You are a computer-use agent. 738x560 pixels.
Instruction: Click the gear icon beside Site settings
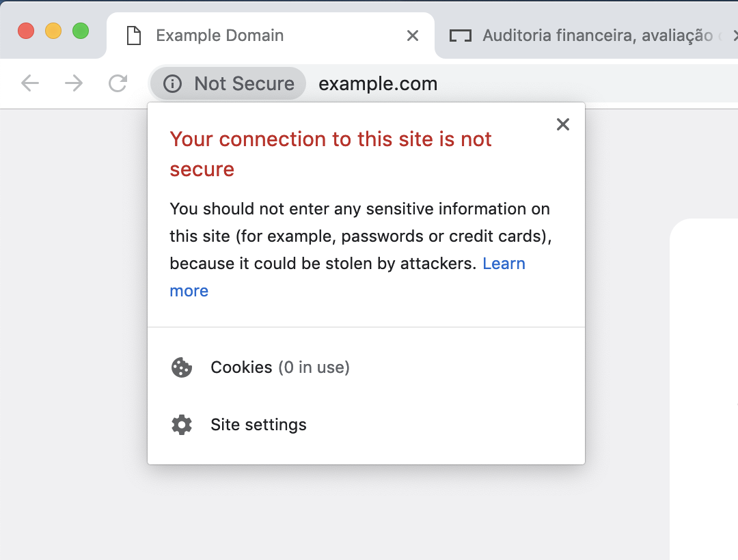182,425
